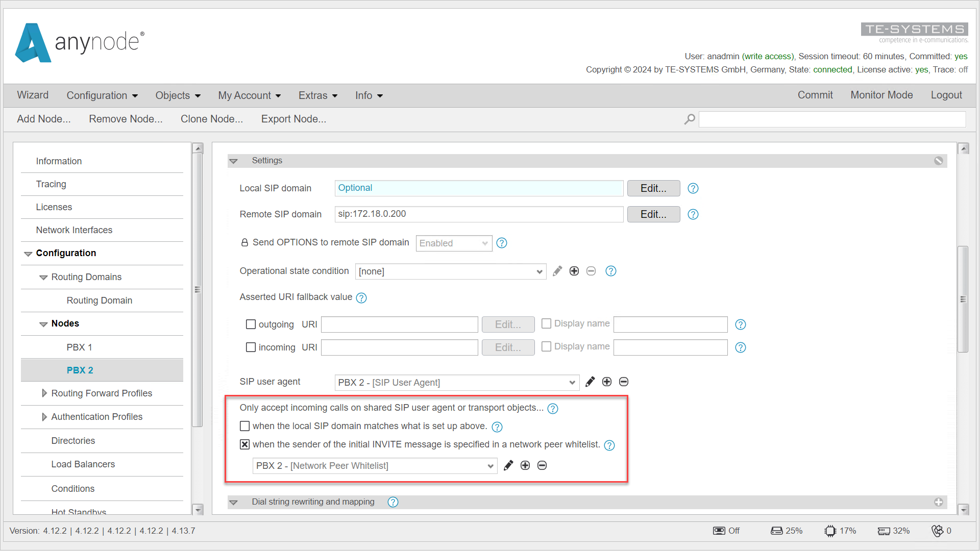
Task: Click Edit button for Local SIP domain
Action: (x=652, y=188)
